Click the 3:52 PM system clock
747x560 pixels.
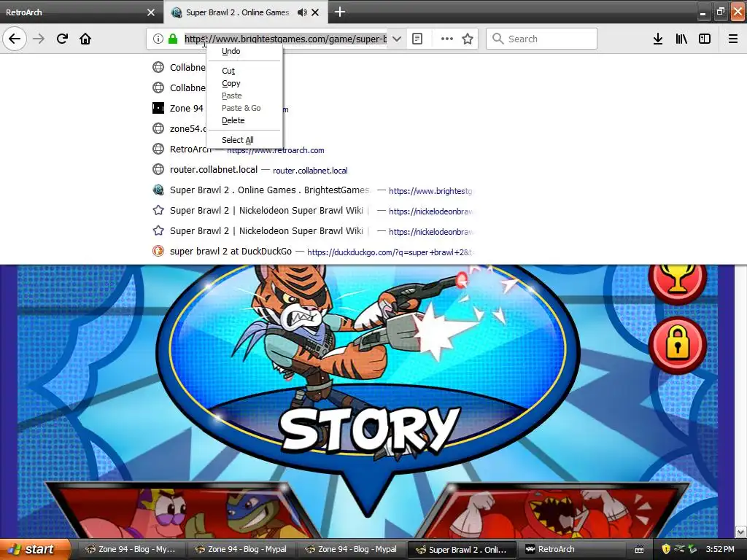coord(720,549)
